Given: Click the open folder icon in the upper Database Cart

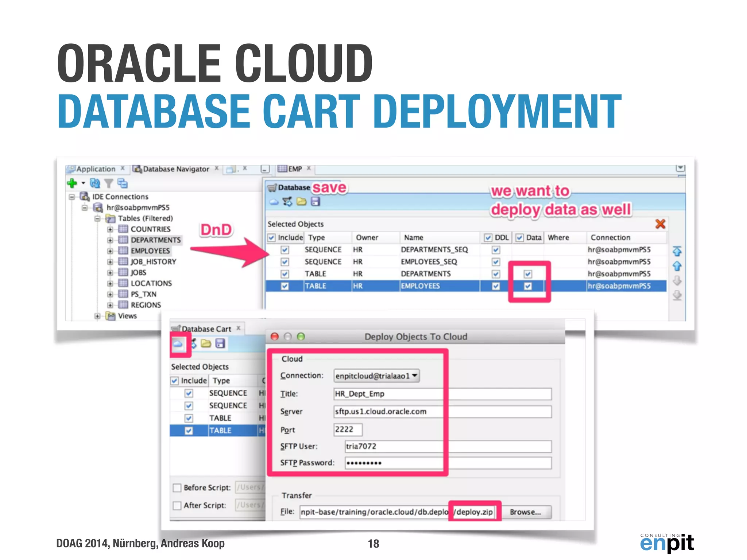Looking at the screenshot, I should (x=301, y=201).
